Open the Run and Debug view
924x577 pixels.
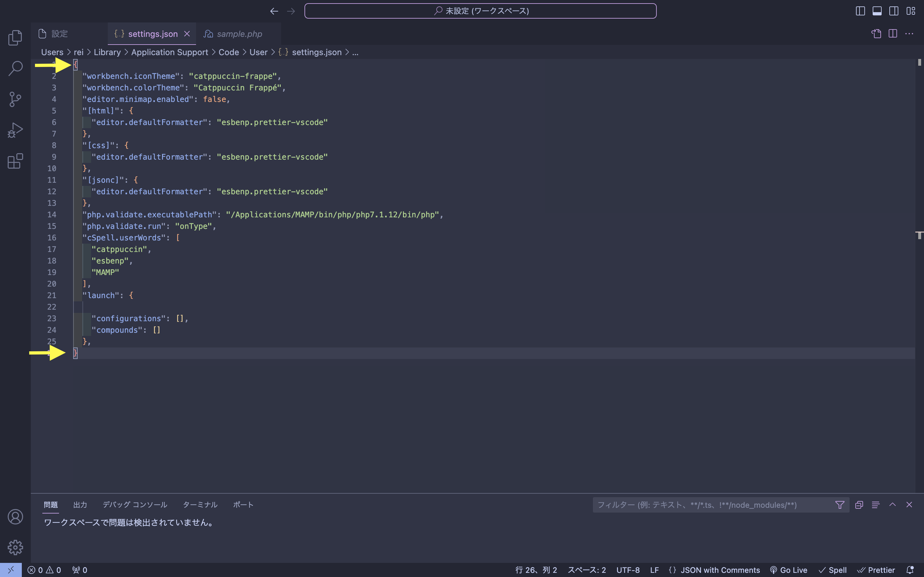click(x=15, y=130)
